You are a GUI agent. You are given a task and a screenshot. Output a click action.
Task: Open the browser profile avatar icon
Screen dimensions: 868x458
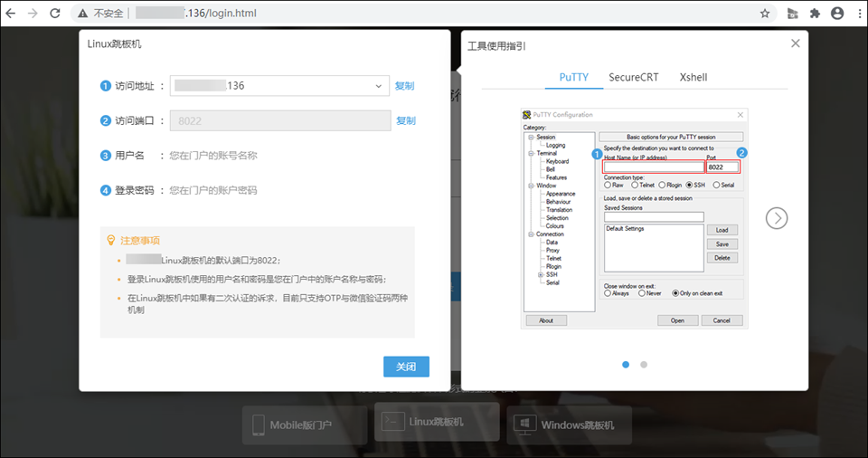837,14
